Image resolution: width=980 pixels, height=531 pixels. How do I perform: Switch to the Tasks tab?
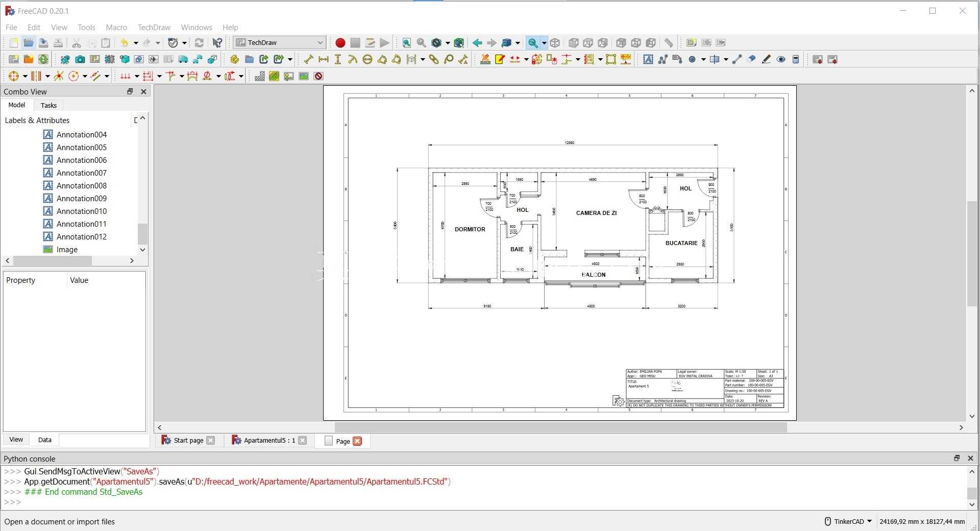pyautogui.click(x=48, y=105)
